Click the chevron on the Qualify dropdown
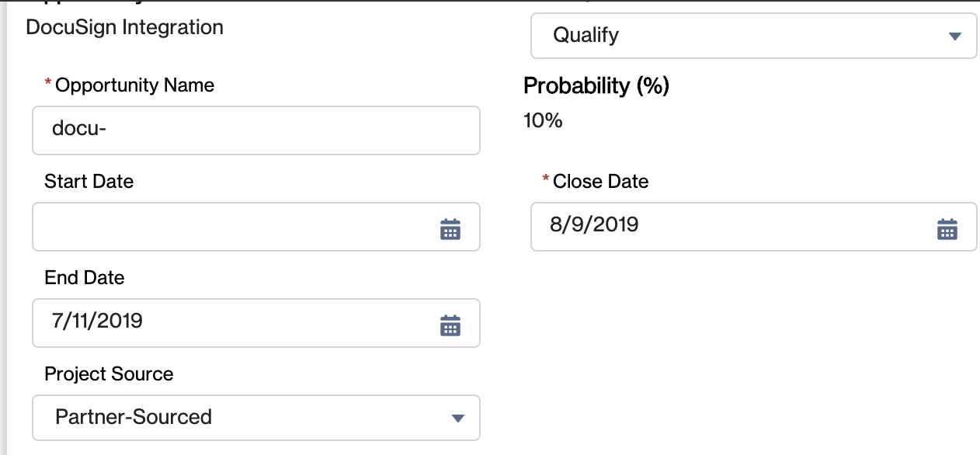The image size is (980, 455). pos(955,36)
